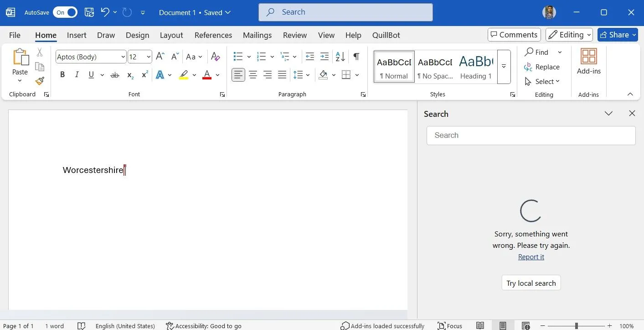Open the Add-ins icon in ribbon

click(588, 62)
